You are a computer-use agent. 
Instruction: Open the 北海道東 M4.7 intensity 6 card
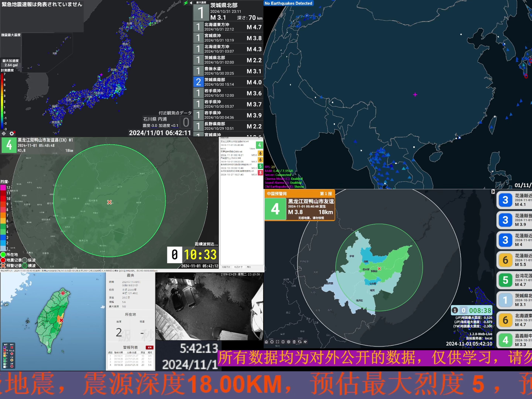514,320
